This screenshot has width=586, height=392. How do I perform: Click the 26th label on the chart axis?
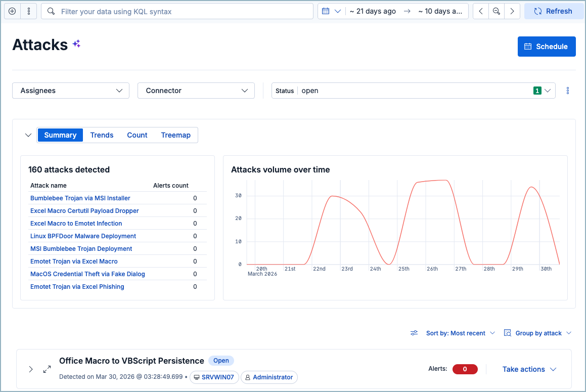pos(432,269)
